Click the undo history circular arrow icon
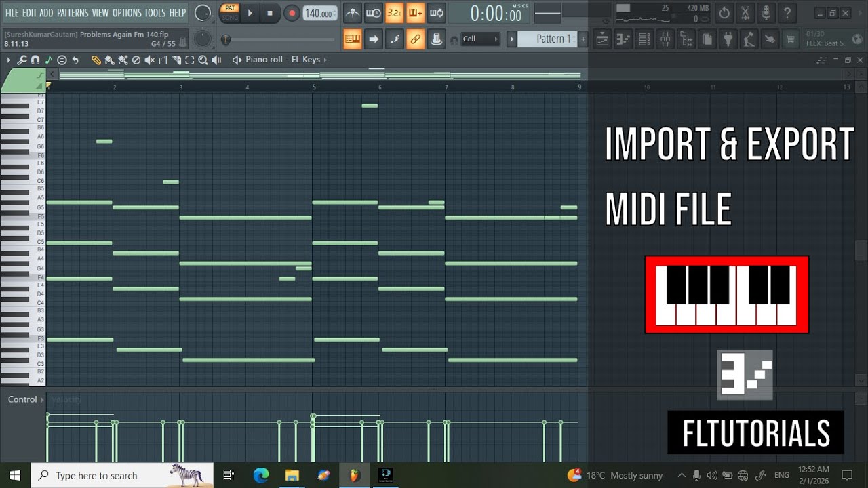The width and height of the screenshot is (868, 488). [724, 13]
